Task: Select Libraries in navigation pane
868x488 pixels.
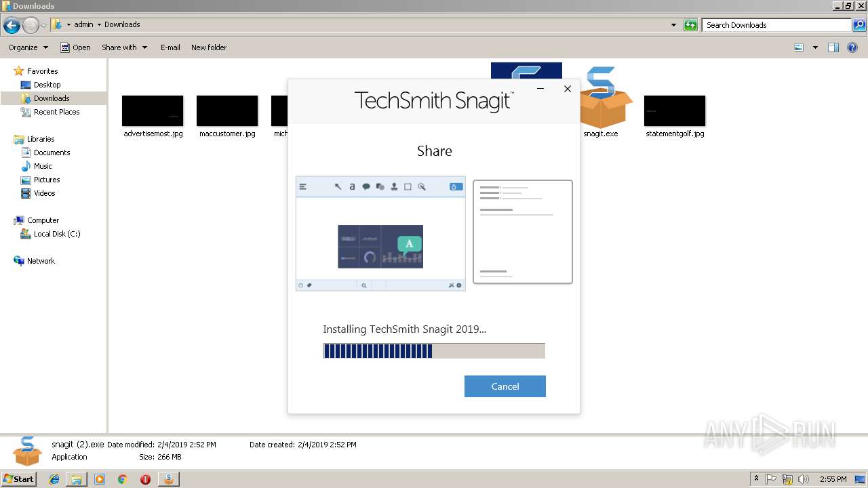Action: [41, 139]
